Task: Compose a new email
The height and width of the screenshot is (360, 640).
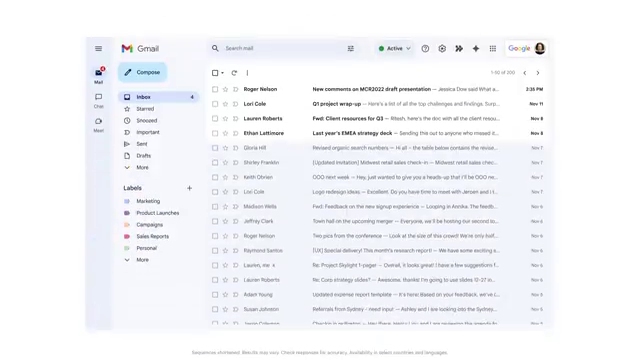Action: pyautogui.click(x=142, y=72)
